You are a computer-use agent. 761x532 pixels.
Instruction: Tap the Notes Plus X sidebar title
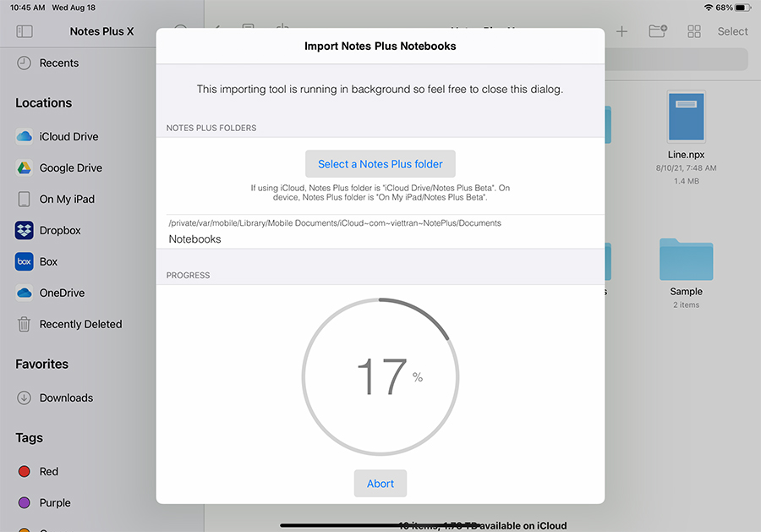(101, 31)
